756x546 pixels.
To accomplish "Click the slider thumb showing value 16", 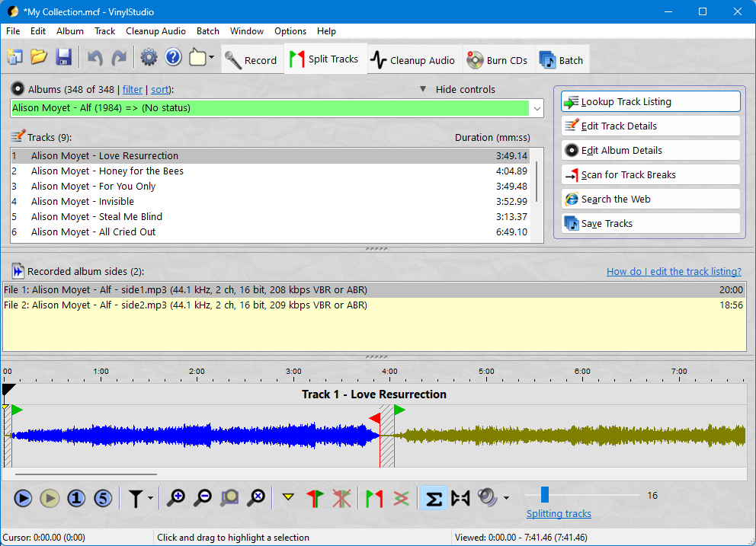I will [x=545, y=495].
